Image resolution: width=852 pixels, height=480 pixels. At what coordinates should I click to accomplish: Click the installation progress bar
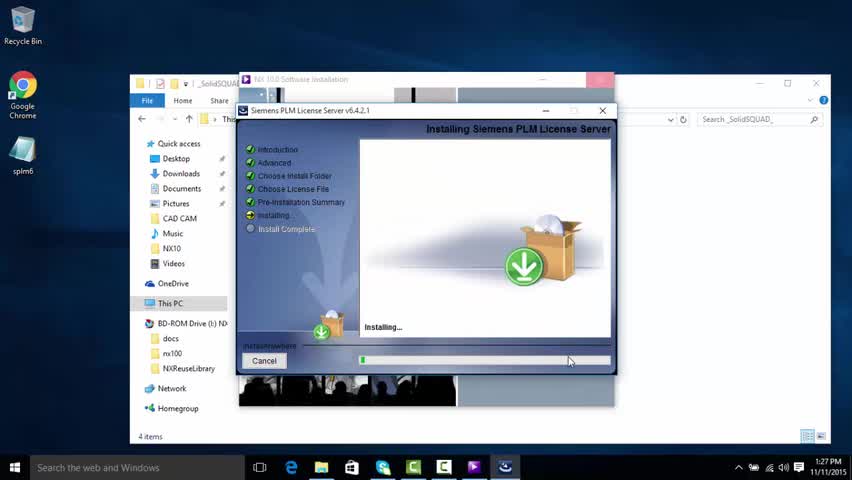(x=485, y=360)
